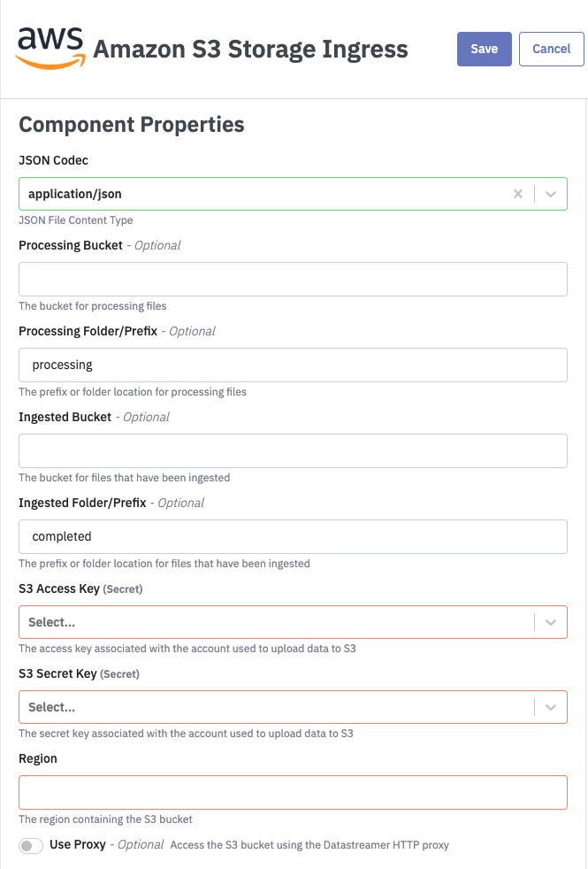This screenshot has height=869, width=588.
Task: Edit the Ingested Folder/Prefix field
Action: [x=293, y=536]
